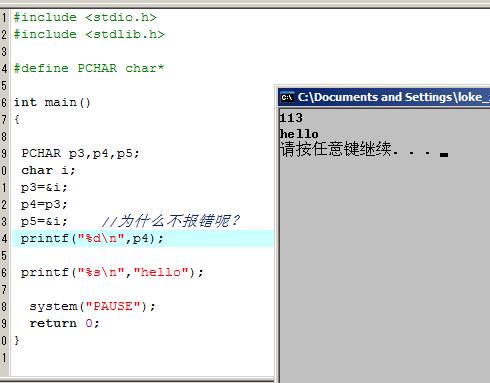This screenshot has width=490, height=383.
Task: Click gutter line number for 'int main()'
Action: pyautogui.click(x=4, y=103)
